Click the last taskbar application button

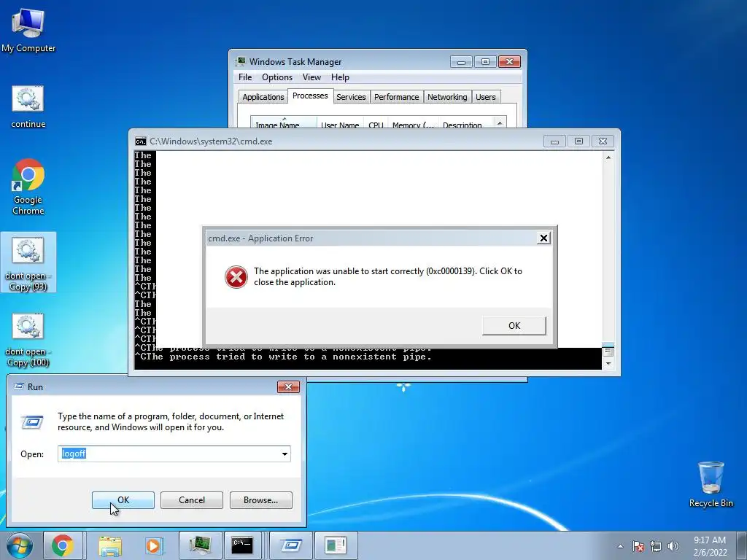336,545
